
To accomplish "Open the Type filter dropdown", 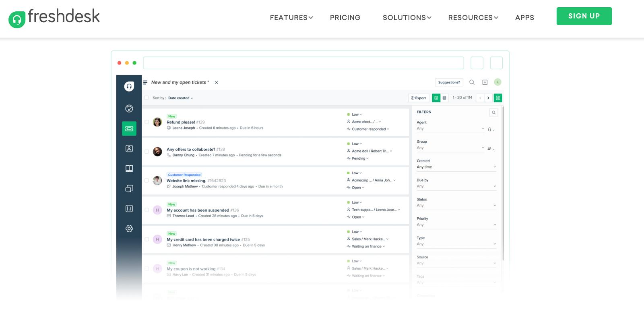I will coord(456,244).
